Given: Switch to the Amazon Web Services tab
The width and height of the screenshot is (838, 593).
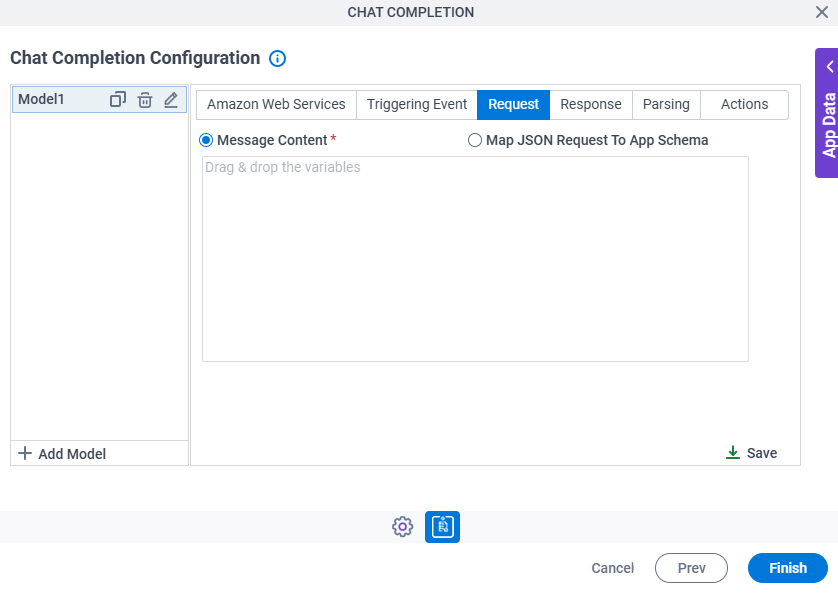Looking at the screenshot, I should click(276, 104).
